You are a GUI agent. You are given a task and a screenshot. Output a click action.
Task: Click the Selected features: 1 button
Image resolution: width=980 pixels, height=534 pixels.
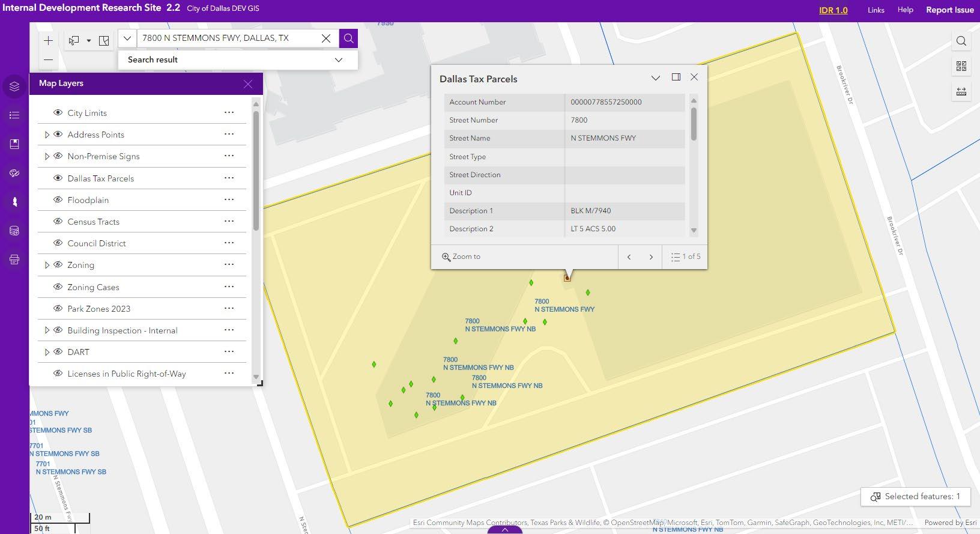tap(916, 496)
